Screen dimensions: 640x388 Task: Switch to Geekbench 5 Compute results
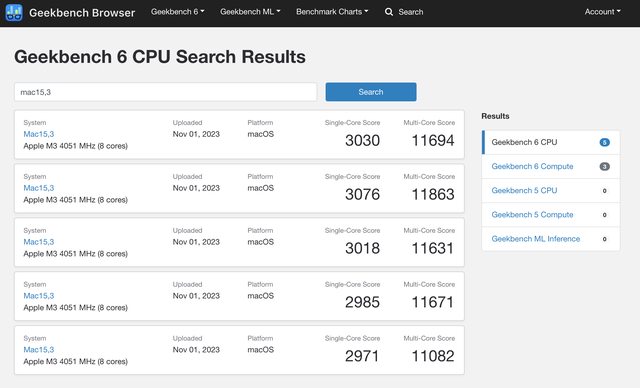click(551, 215)
